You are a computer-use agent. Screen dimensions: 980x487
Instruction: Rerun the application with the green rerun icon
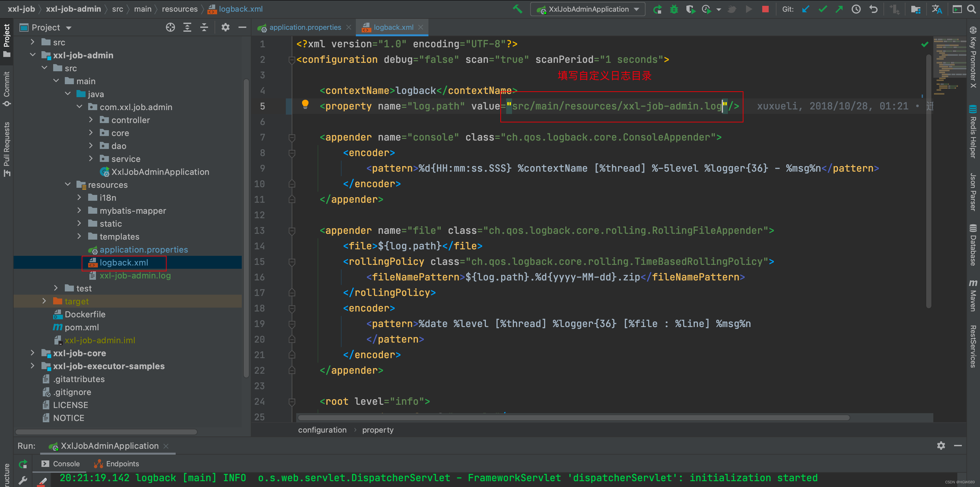[657, 9]
